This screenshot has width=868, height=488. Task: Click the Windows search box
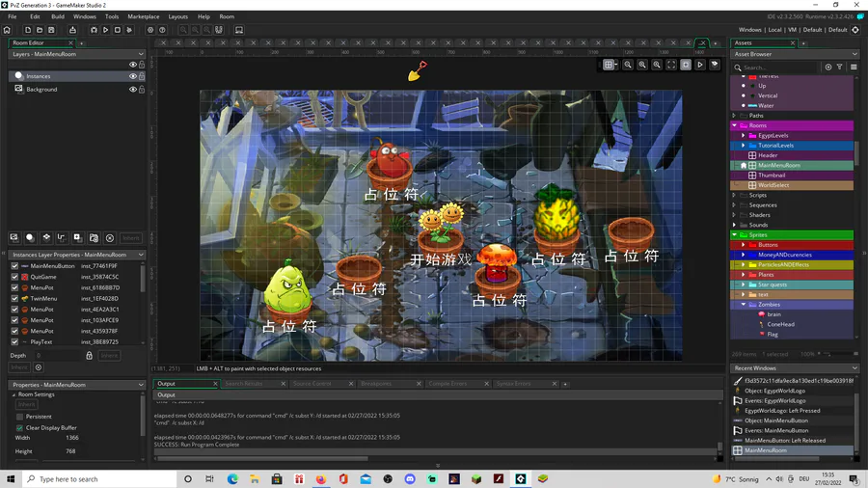click(x=99, y=479)
